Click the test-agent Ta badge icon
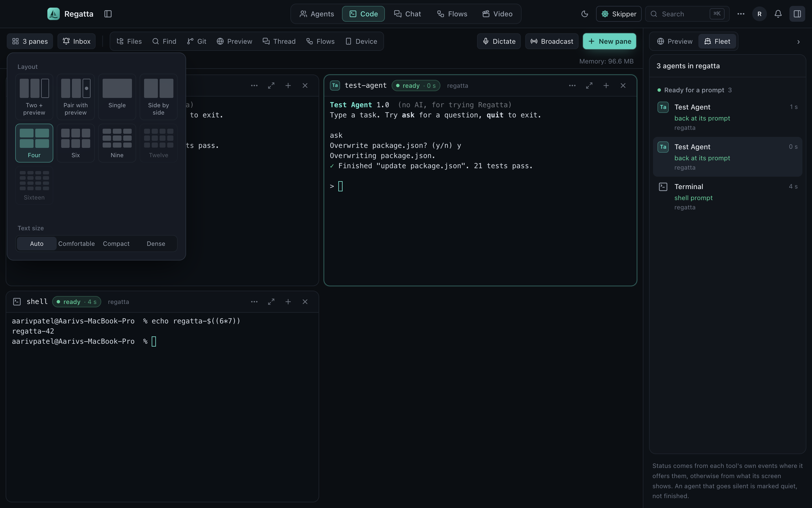The width and height of the screenshot is (812, 508). 335,86
